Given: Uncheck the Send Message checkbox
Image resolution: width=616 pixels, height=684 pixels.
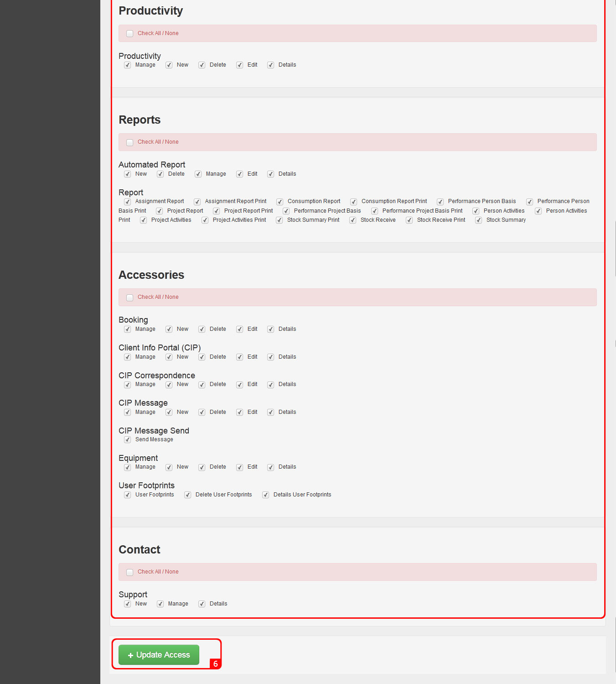Looking at the screenshot, I should 128,440.
